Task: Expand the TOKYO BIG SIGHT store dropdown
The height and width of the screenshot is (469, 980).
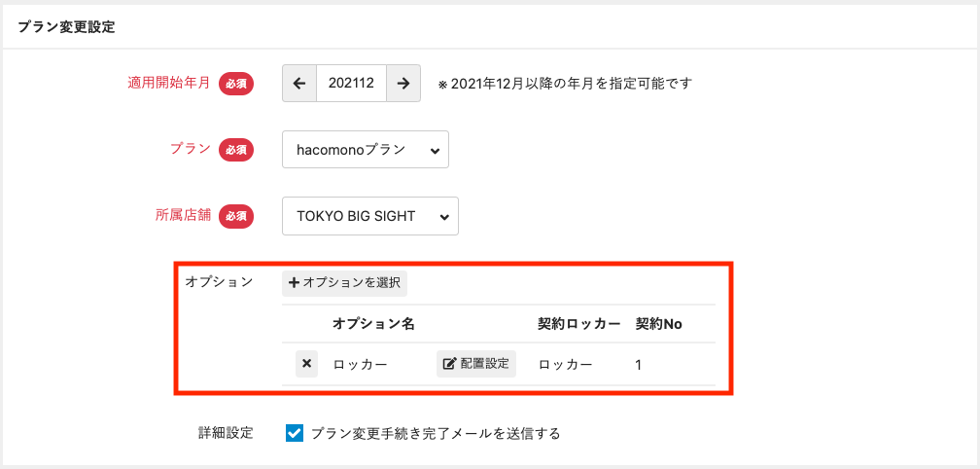Action: tap(369, 216)
